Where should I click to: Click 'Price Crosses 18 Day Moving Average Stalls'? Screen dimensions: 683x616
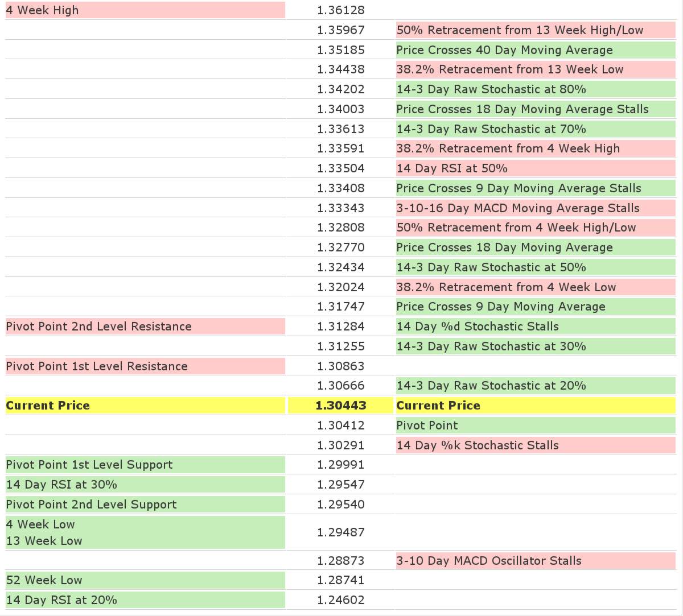pos(522,109)
